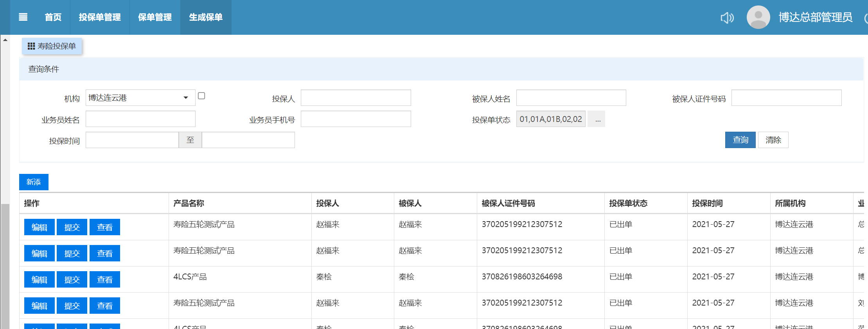Select 生成保单 in the top navigation
868x329 pixels.
tap(206, 17)
